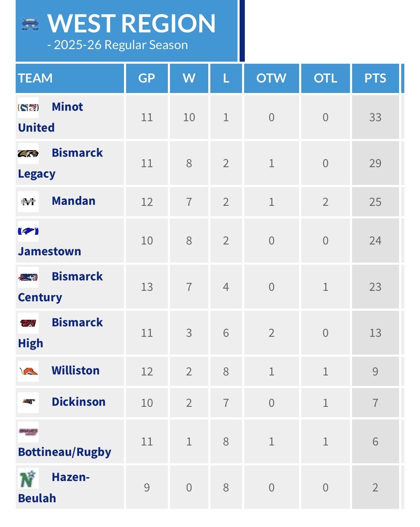
Task: Sort standings by PTS column header
Action: point(375,78)
